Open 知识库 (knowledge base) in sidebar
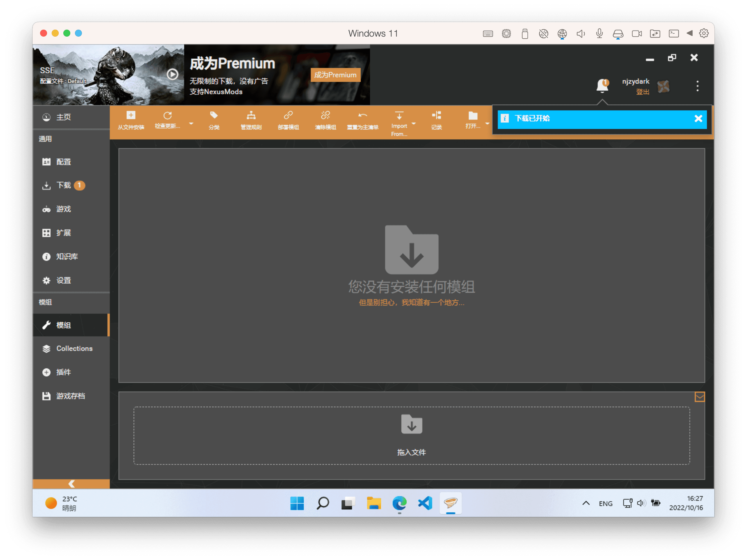 tap(71, 257)
